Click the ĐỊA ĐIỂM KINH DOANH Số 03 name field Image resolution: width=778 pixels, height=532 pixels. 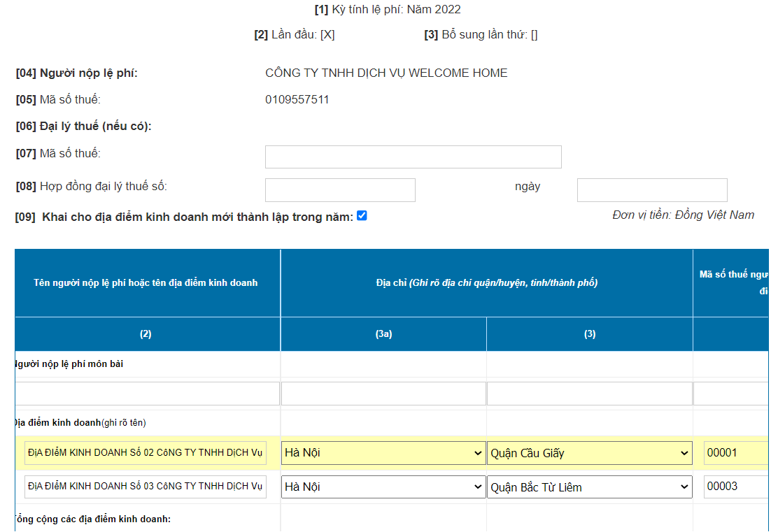tap(146, 487)
